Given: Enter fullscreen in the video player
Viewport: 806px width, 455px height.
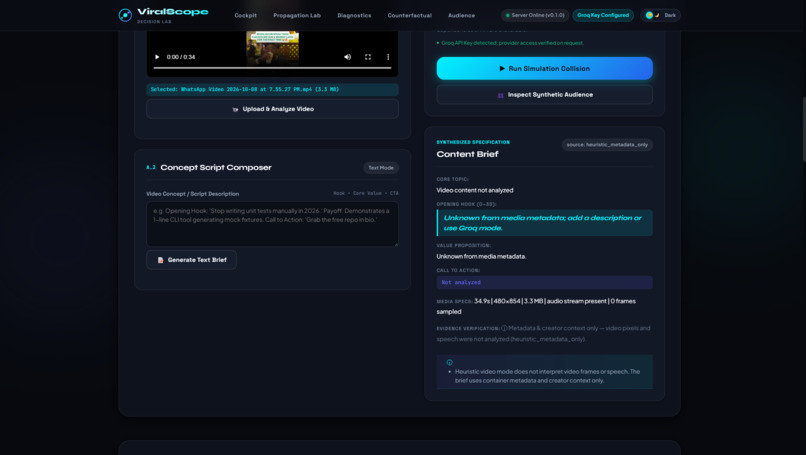Looking at the screenshot, I should 368,57.
